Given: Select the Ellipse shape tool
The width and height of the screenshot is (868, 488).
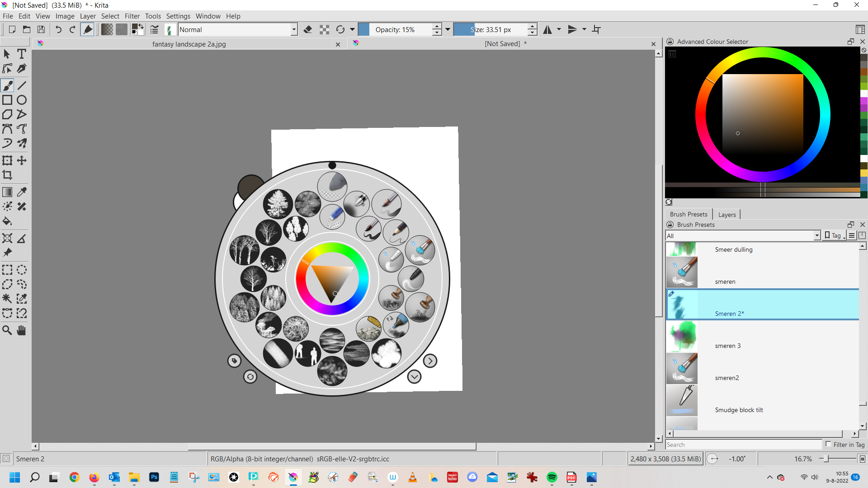Looking at the screenshot, I should (x=21, y=100).
